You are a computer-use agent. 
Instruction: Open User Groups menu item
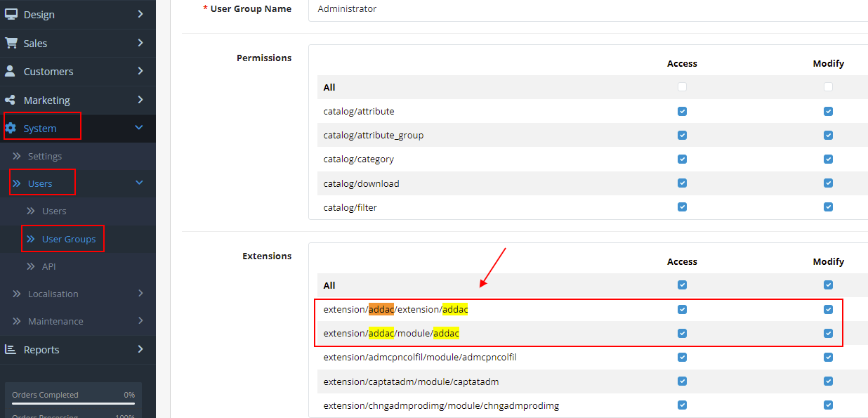tap(69, 239)
